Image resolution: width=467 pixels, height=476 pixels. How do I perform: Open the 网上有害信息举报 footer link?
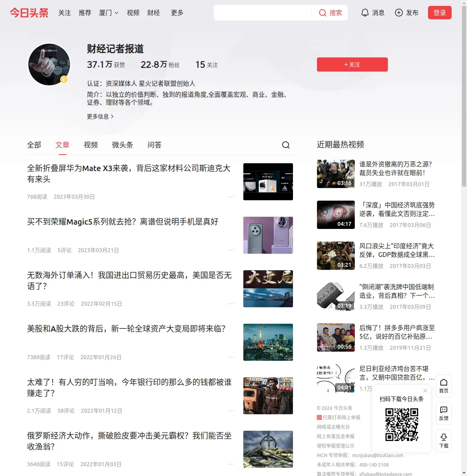tap(336, 436)
